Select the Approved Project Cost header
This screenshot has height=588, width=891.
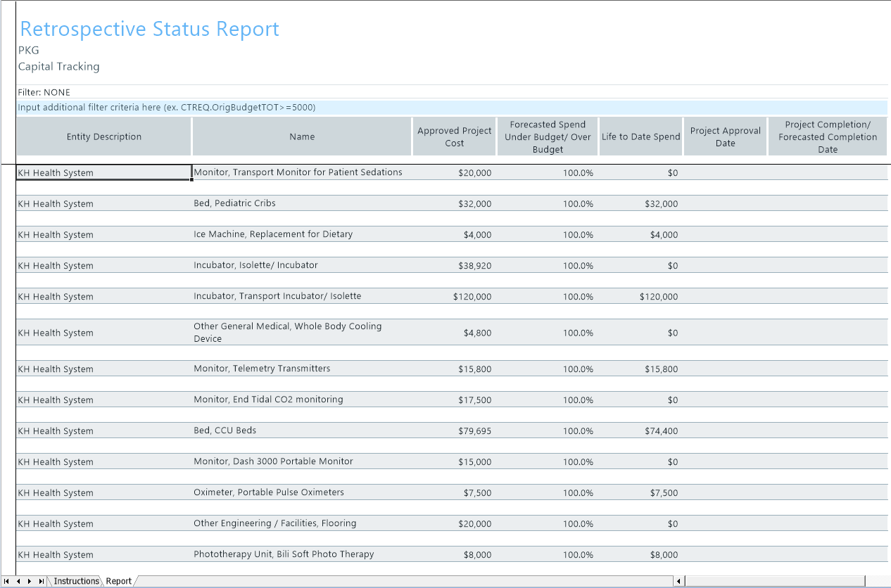454,136
